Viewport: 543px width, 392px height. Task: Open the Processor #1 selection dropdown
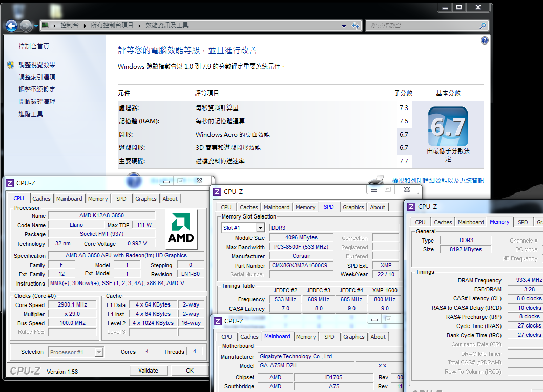click(76, 352)
